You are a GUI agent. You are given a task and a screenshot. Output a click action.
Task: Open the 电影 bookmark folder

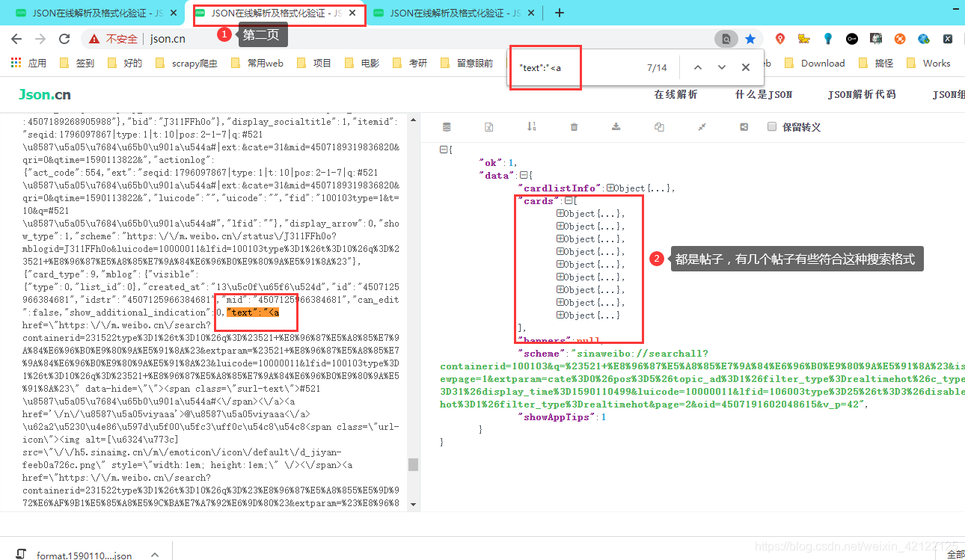362,63
